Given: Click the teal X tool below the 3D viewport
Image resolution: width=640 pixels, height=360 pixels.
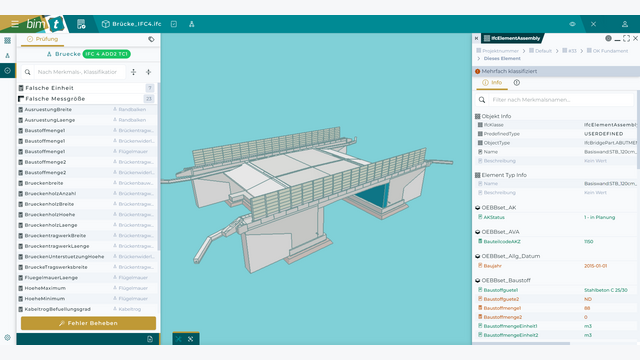Looking at the screenshot, I should pos(179,339).
